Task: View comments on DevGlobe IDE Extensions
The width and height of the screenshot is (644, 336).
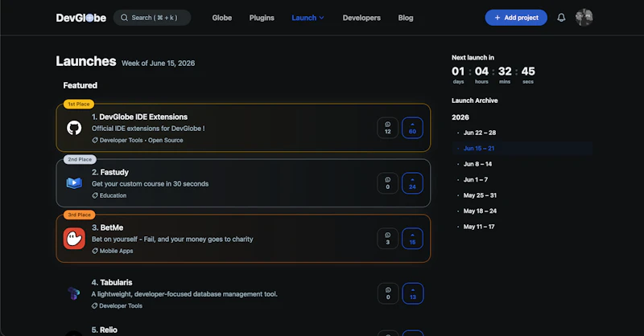Action: coord(388,128)
